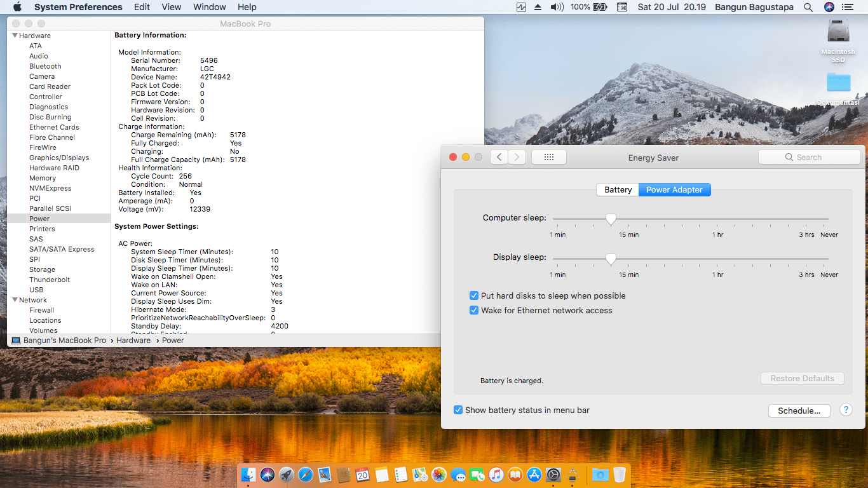Open Launchpad rocket icon in dock
868x488 pixels.
click(287, 475)
